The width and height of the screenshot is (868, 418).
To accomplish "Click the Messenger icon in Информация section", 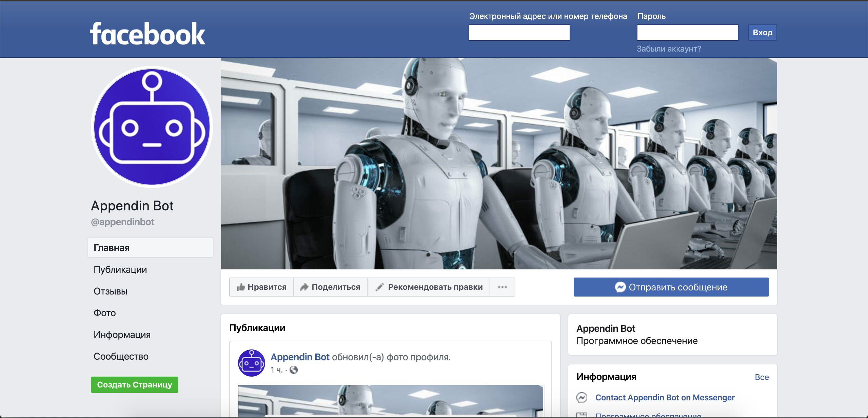I will click(x=582, y=397).
